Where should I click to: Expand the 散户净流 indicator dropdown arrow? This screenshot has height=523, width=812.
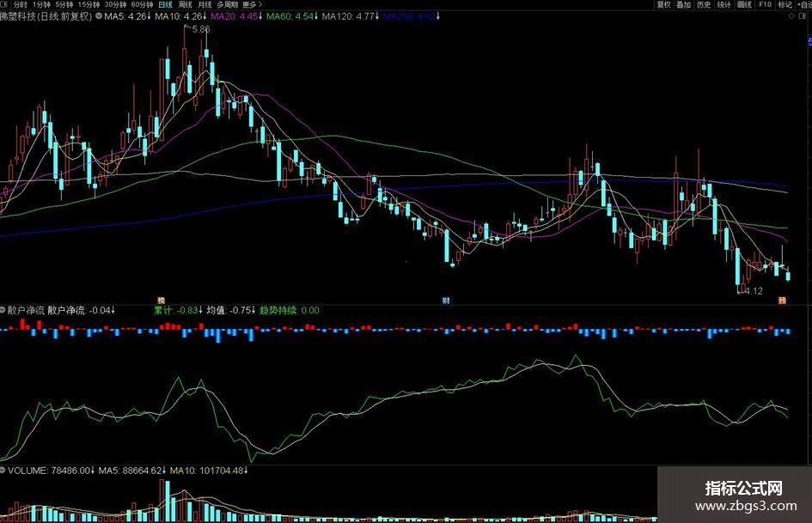click(2, 310)
